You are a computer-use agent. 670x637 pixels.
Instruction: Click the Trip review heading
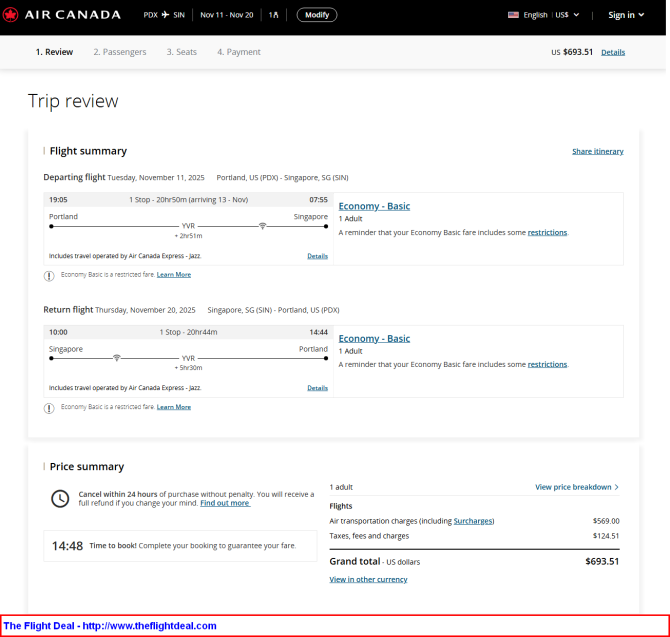point(73,101)
